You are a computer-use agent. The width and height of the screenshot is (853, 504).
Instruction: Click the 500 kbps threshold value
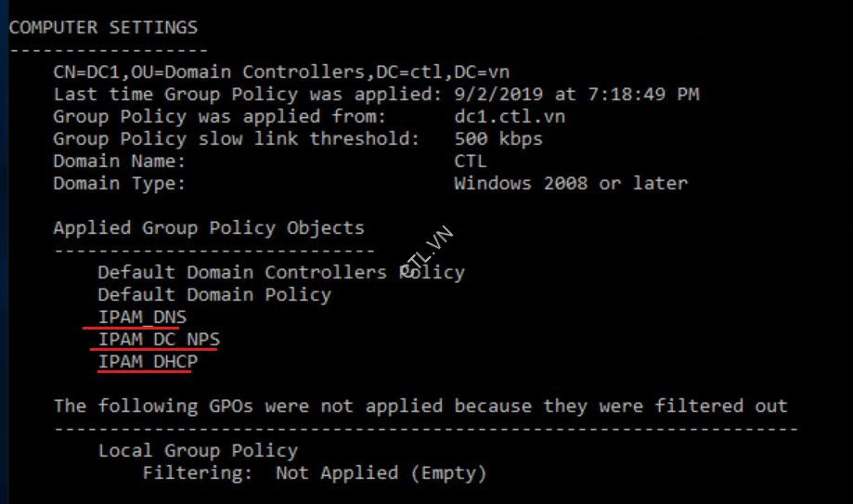498,138
